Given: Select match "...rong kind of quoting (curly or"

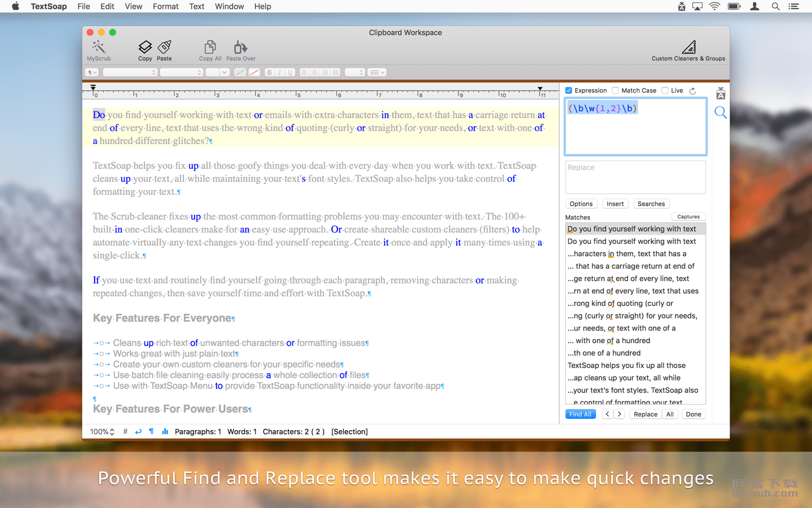Looking at the screenshot, I should click(636, 303).
